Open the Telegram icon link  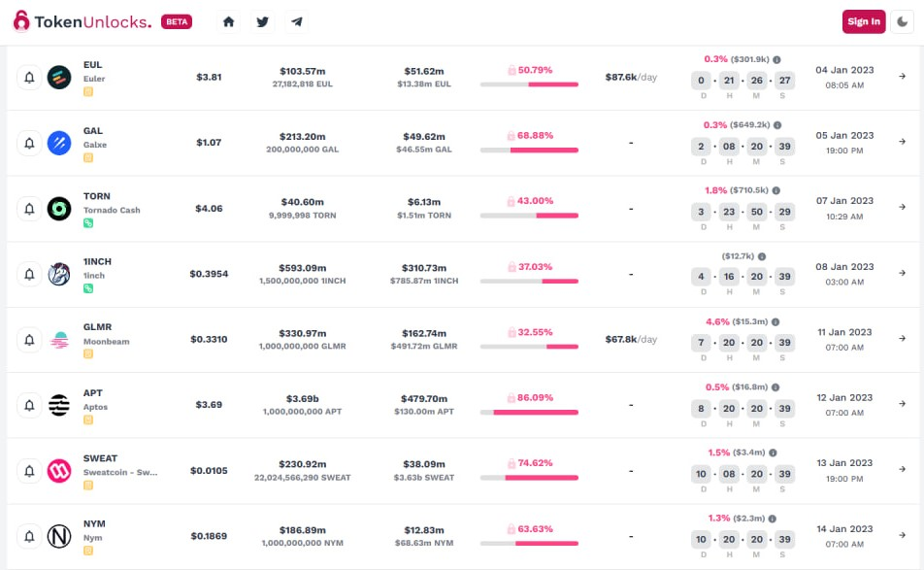296,21
